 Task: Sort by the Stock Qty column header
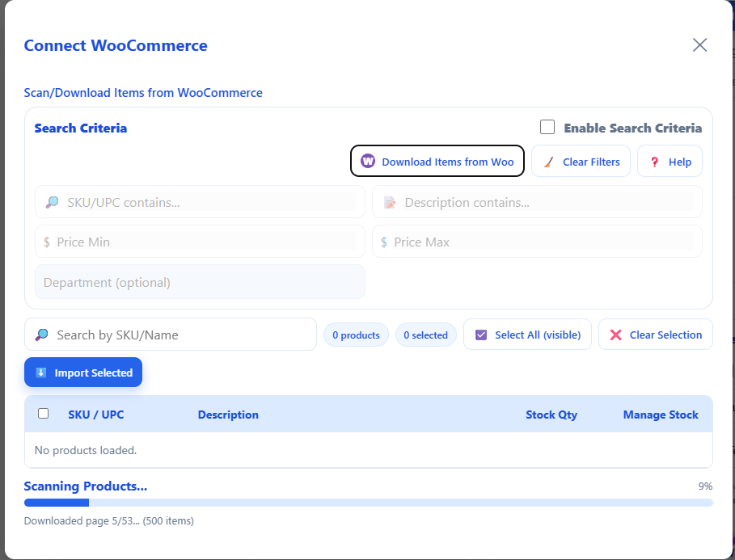(x=551, y=415)
